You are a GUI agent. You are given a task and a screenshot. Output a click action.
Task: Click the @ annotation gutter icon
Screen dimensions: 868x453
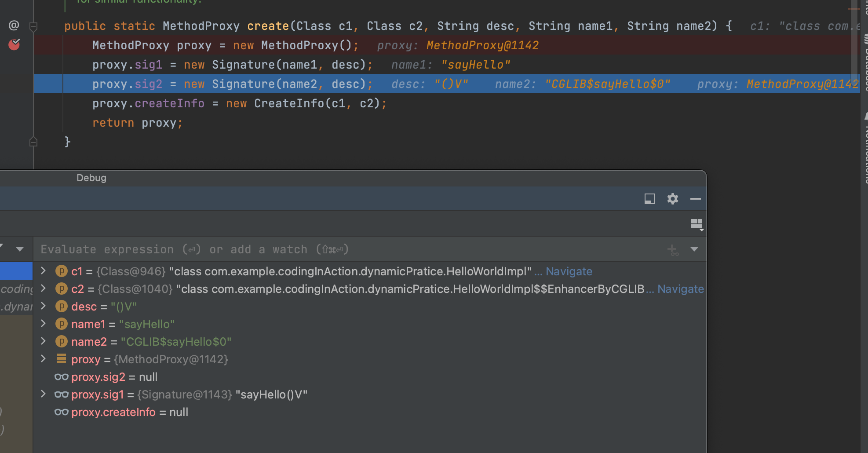14,26
